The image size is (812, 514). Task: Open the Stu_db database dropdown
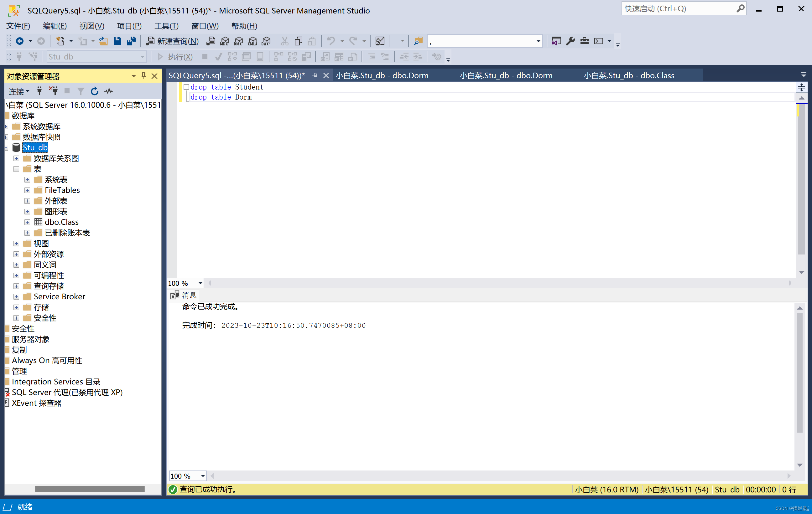pyautogui.click(x=143, y=57)
